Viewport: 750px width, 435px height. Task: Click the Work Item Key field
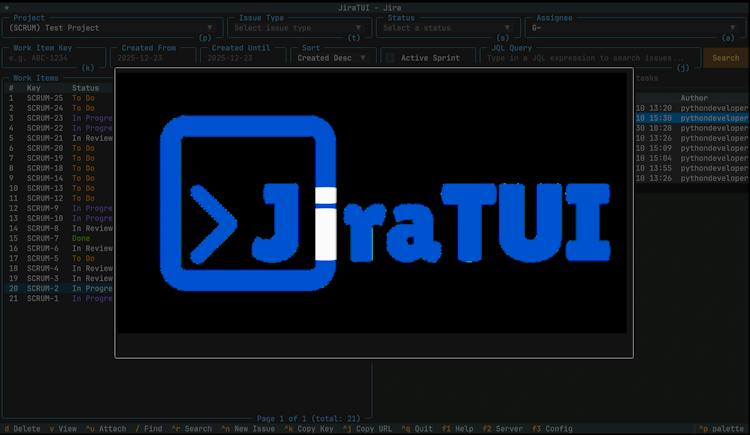(x=54, y=58)
